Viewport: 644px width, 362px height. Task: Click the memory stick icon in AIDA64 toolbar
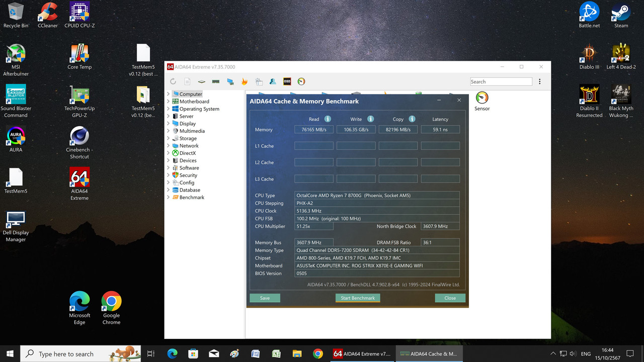tap(216, 81)
